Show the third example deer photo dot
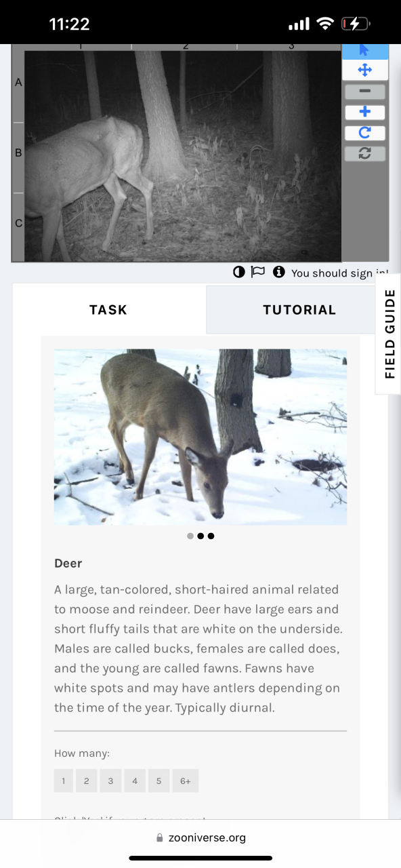Image resolution: width=401 pixels, height=868 pixels. click(211, 536)
